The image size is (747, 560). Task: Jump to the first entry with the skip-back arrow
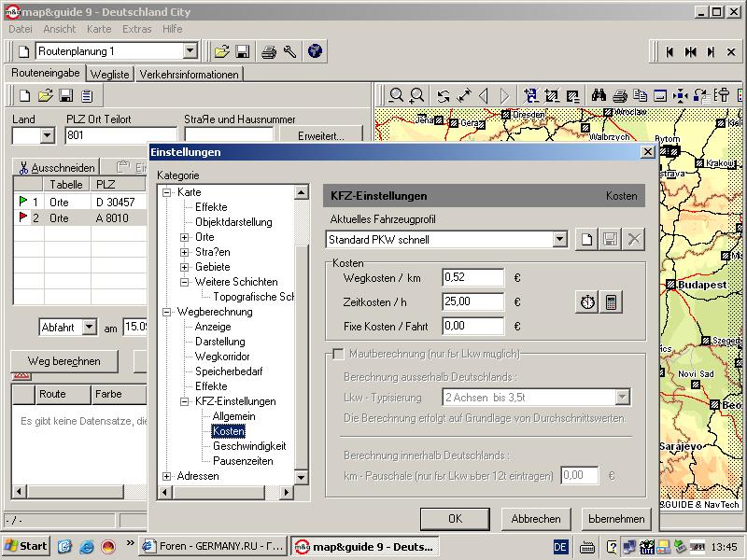pyautogui.click(x=669, y=51)
